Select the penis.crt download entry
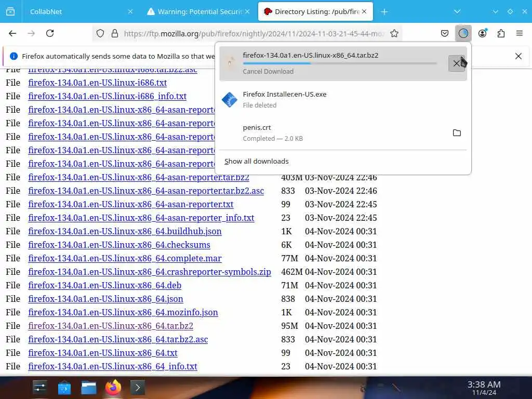The height and width of the screenshot is (399, 532). click(x=343, y=132)
